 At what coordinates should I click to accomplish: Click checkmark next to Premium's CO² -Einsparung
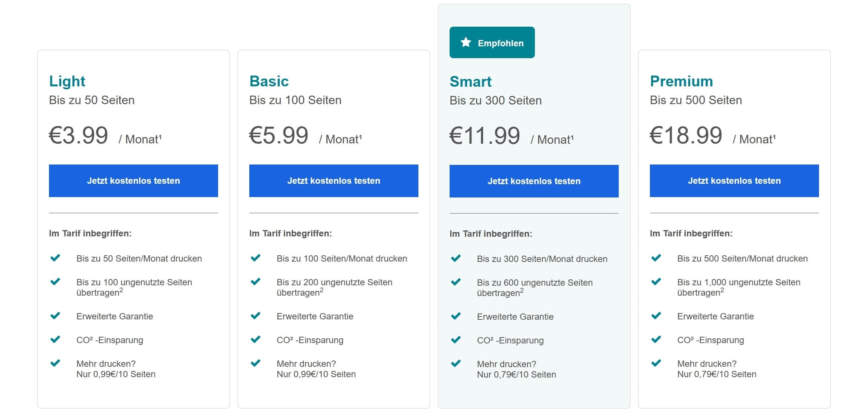point(656,339)
